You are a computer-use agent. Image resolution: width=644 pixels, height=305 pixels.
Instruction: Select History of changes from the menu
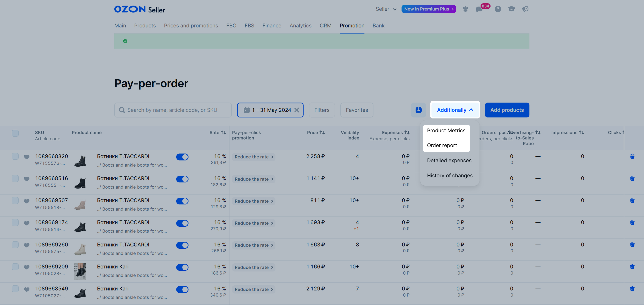(x=449, y=175)
